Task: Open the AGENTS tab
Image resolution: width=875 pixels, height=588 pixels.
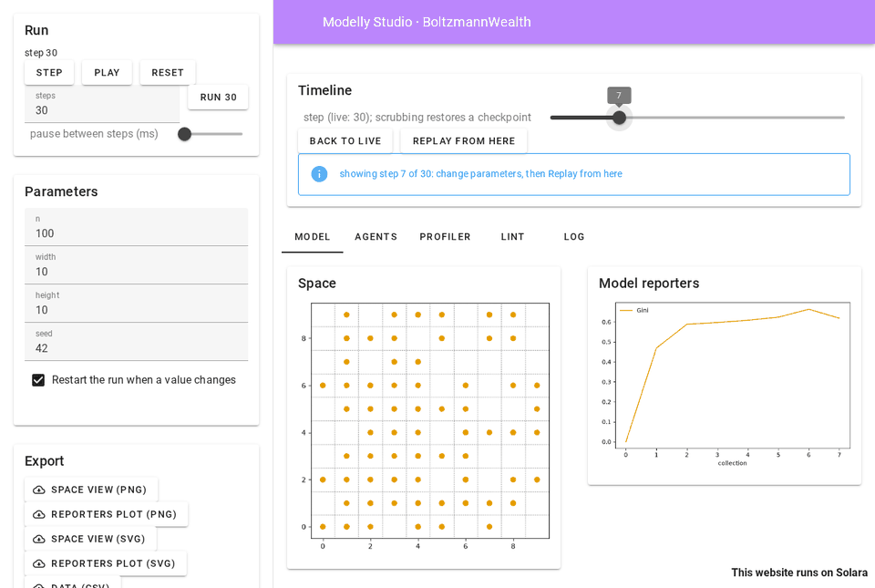Action: tap(376, 237)
